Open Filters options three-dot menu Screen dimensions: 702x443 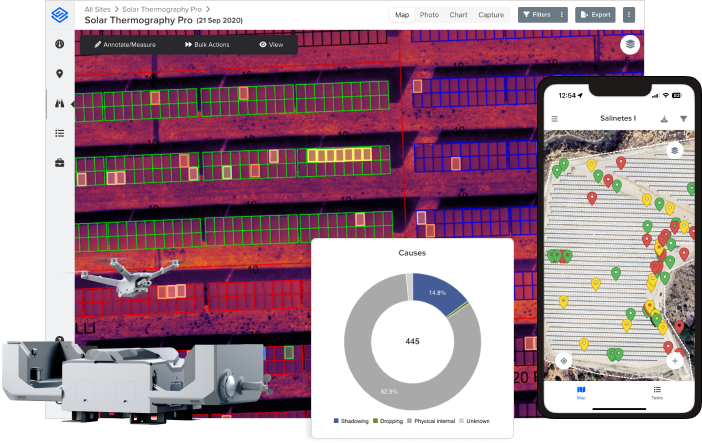(x=561, y=15)
